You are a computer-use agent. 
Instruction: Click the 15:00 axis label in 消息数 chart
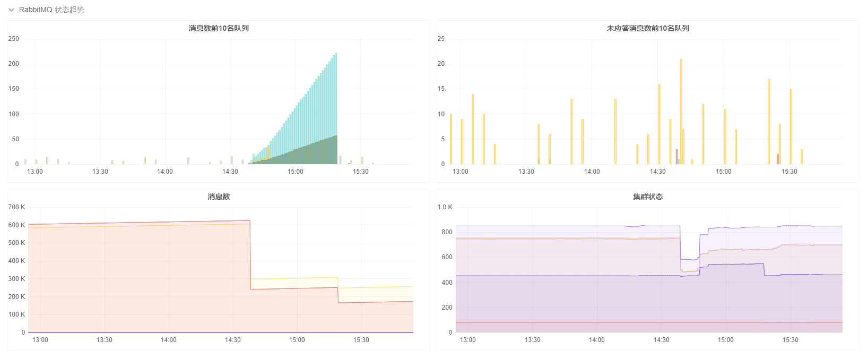tap(297, 340)
